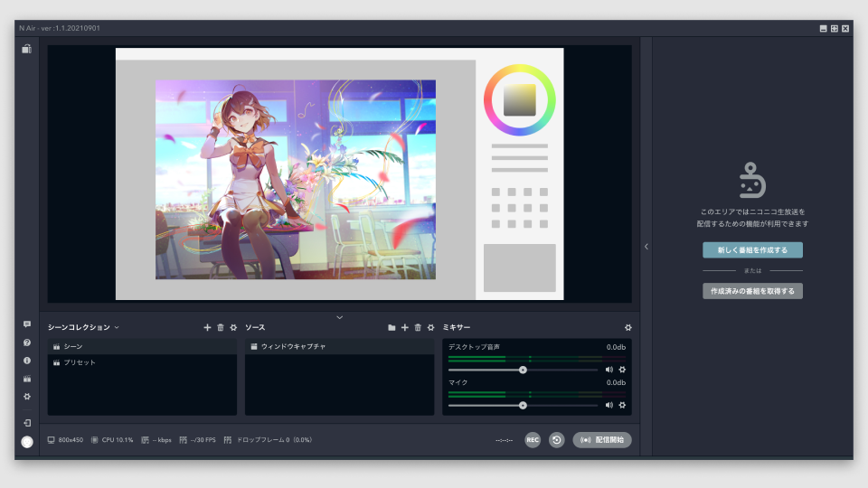Add a new scene with plus icon
Screen dimensions: 868x488
(207, 327)
